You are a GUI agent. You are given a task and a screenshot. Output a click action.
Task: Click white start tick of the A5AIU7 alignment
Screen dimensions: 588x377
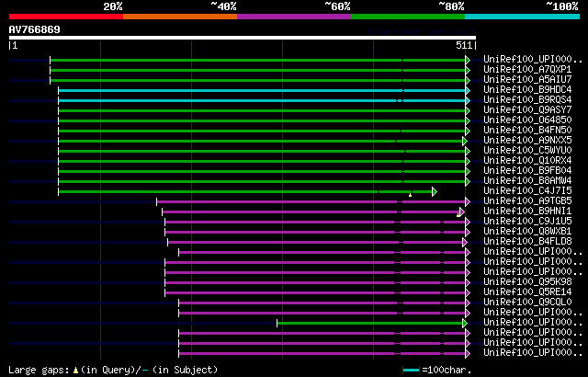(50, 80)
